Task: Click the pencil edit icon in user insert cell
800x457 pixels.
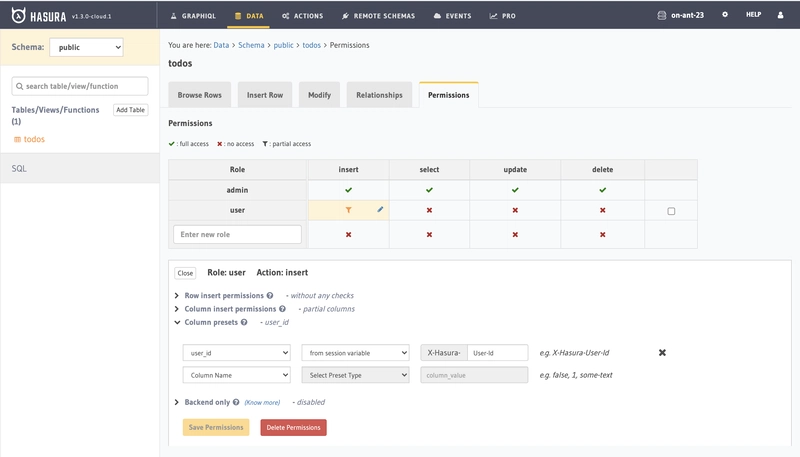Action: coord(380,209)
